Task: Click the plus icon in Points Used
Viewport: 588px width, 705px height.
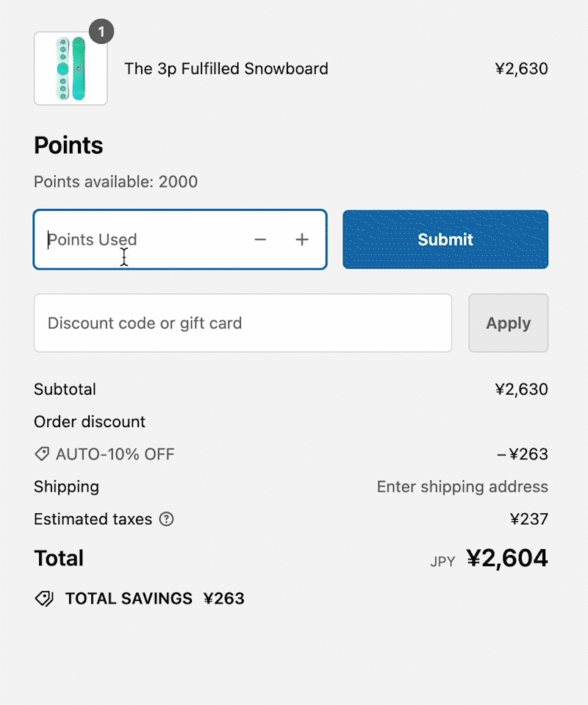Action: [302, 240]
